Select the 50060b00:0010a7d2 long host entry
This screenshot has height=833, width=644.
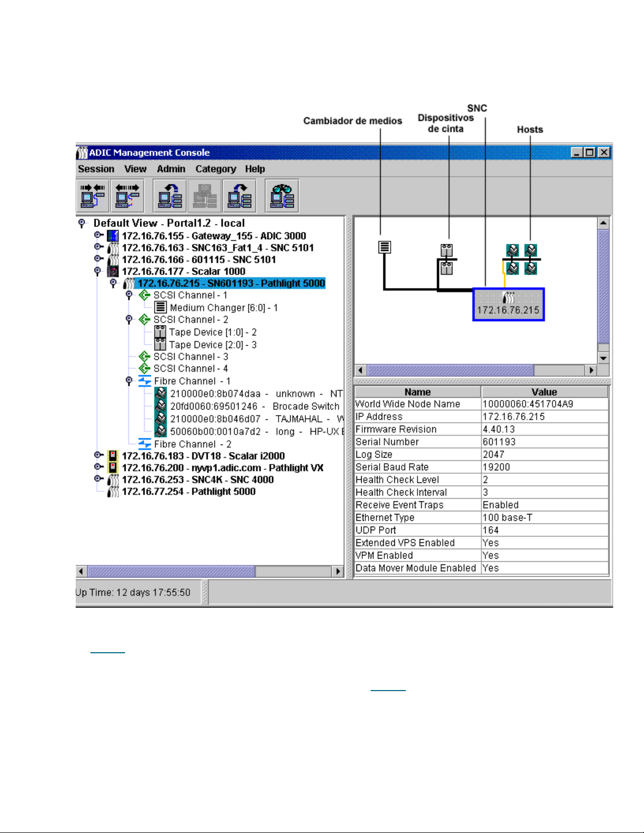tap(257, 431)
